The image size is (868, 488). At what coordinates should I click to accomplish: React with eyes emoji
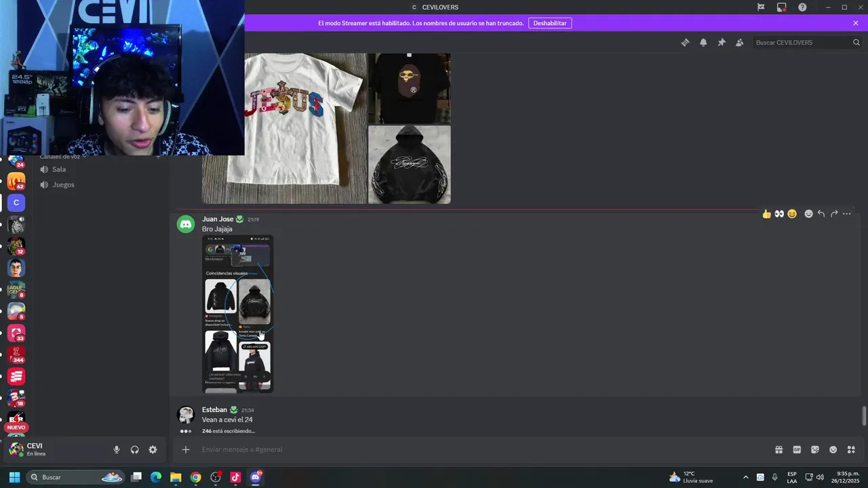coord(779,213)
